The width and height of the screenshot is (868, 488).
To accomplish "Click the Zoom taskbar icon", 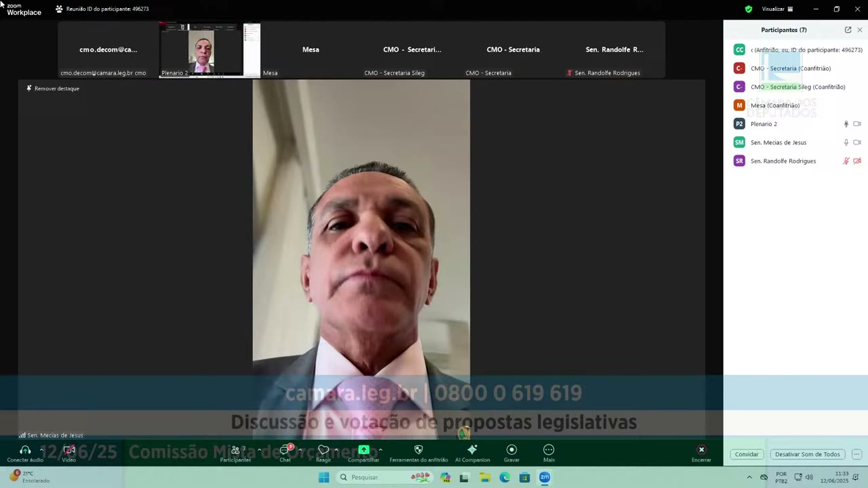I will [545, 477].
